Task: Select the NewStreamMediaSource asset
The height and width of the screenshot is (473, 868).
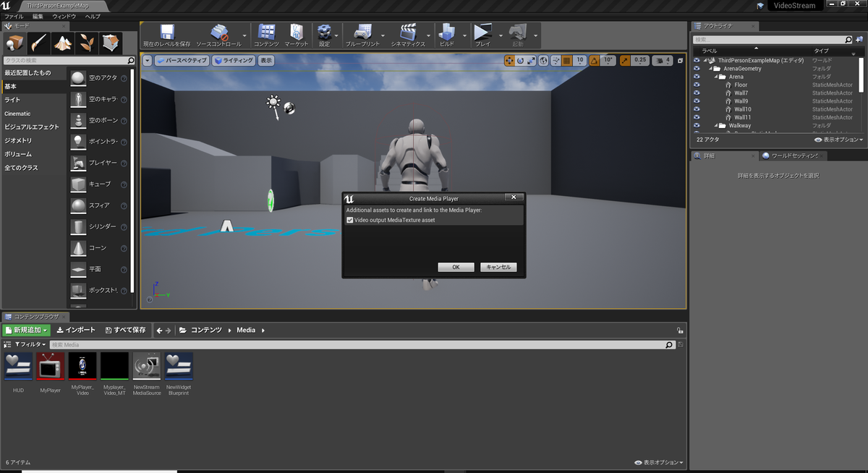Action: coord(146,366)
